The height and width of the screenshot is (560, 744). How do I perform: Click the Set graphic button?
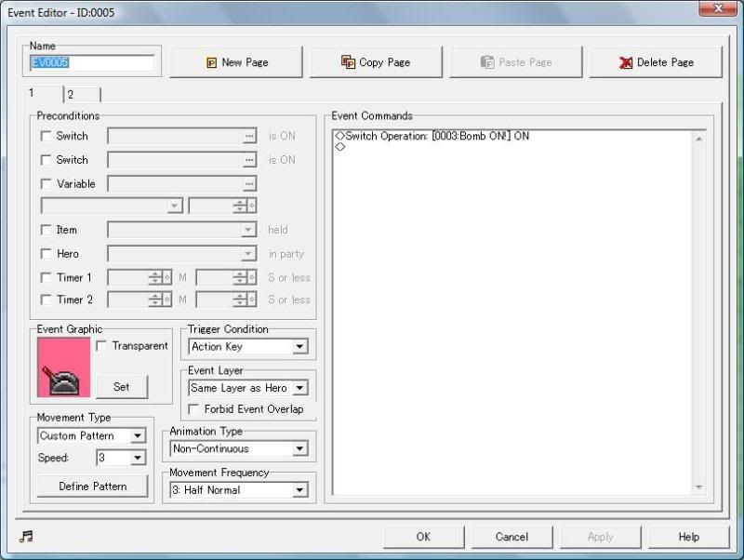(x=122, y=387)
